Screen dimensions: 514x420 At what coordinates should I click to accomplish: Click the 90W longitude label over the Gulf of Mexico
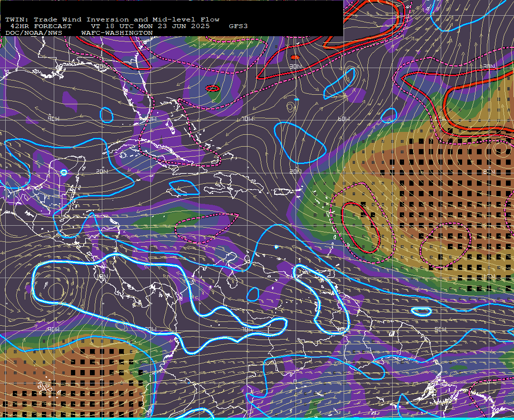coord(53,119)
